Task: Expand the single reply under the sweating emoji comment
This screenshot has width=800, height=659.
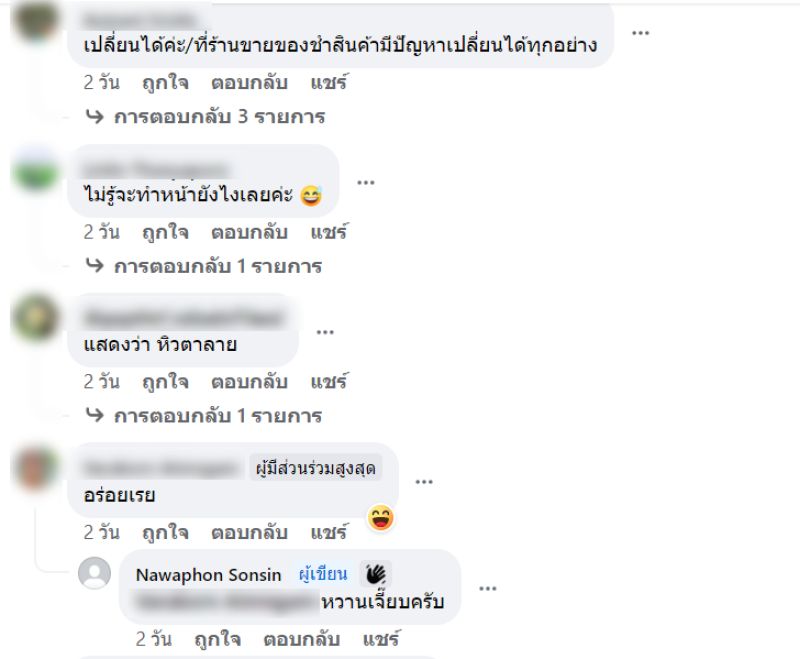Action: [204, 266]
